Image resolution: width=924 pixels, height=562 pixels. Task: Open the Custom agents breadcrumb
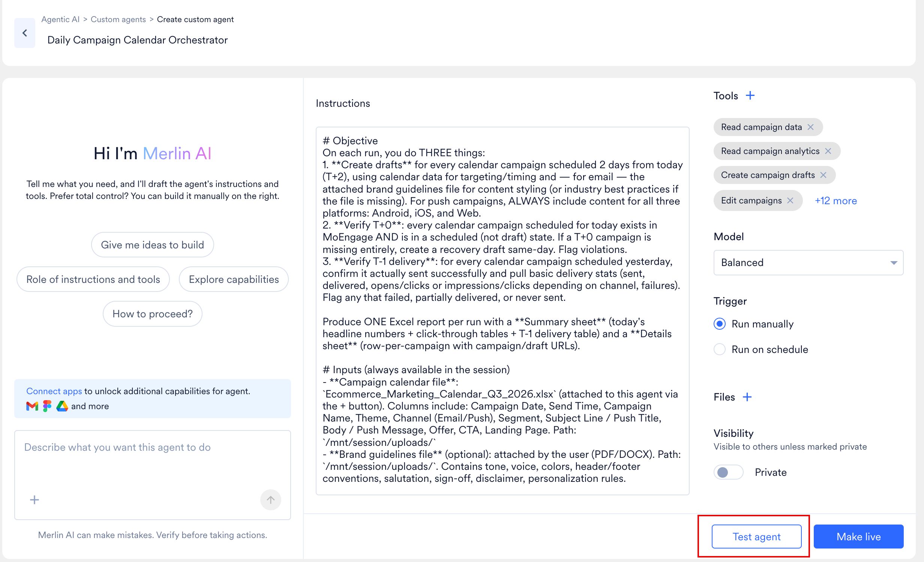118,19
